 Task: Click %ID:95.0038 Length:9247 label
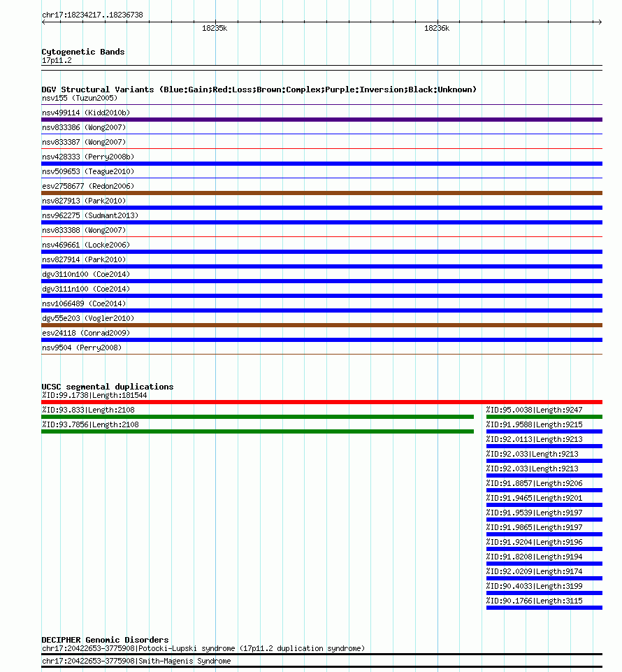(535, 410)
